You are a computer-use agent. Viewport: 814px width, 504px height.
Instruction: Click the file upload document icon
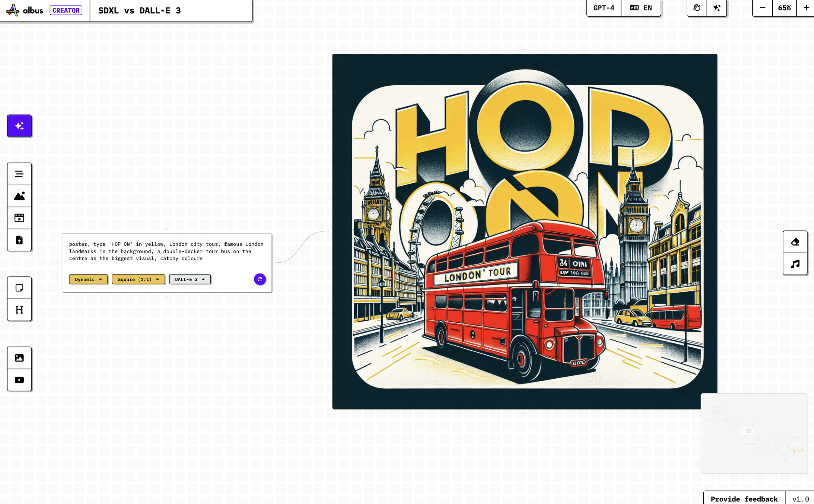pyautogui.click(x=19, y=240)
